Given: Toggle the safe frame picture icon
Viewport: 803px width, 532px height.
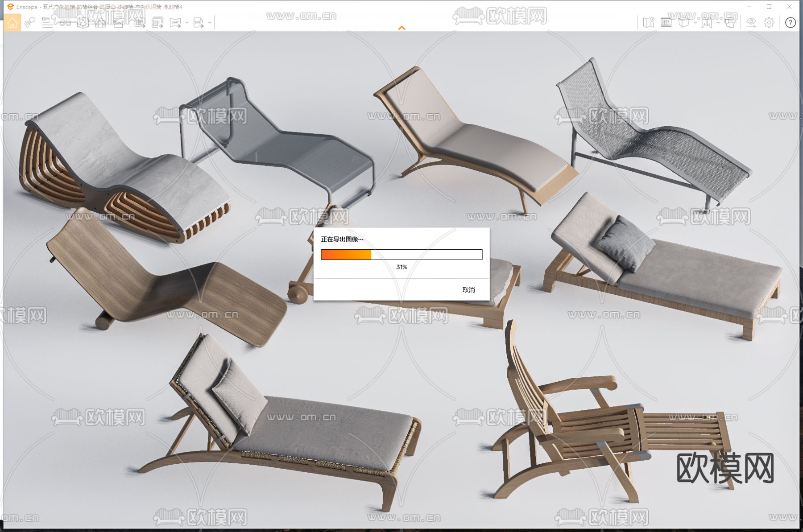Looking at the screenshot, I should [666, 23].
